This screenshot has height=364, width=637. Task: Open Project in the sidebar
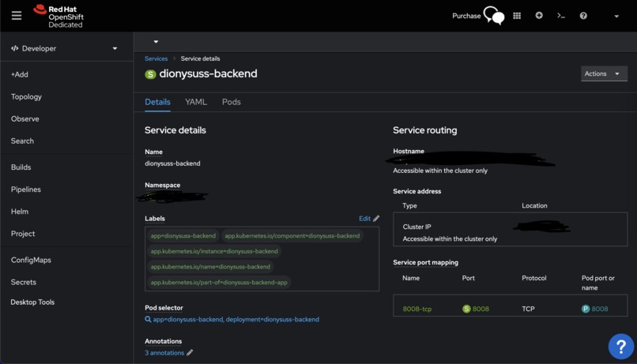(23, 234)
